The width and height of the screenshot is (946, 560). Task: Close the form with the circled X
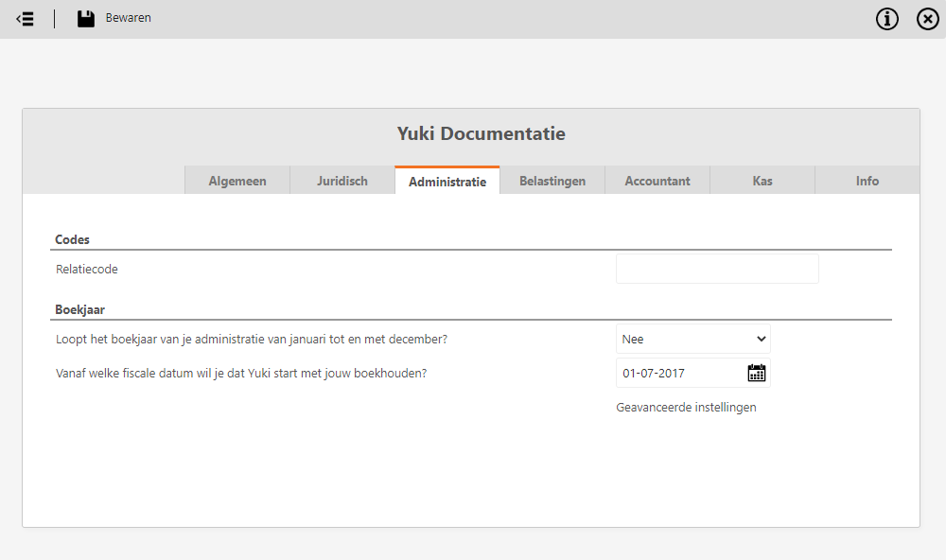pos(927,19)
